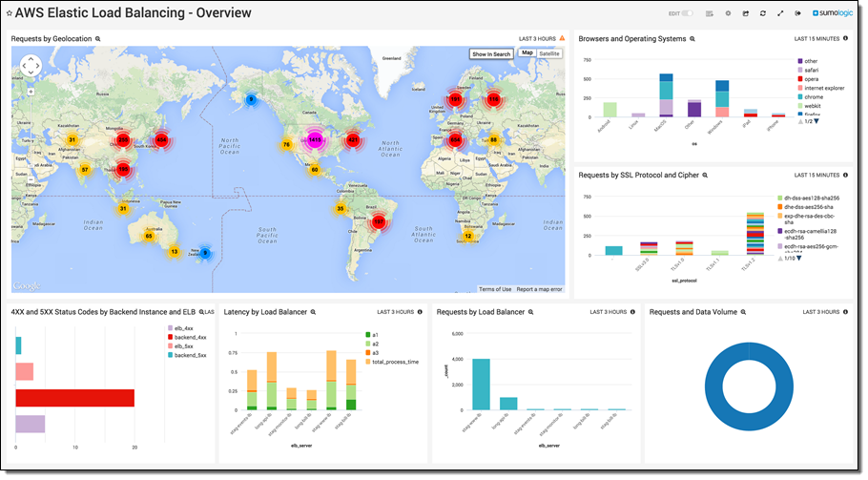Click the logout exit icon

coord(797,13)
